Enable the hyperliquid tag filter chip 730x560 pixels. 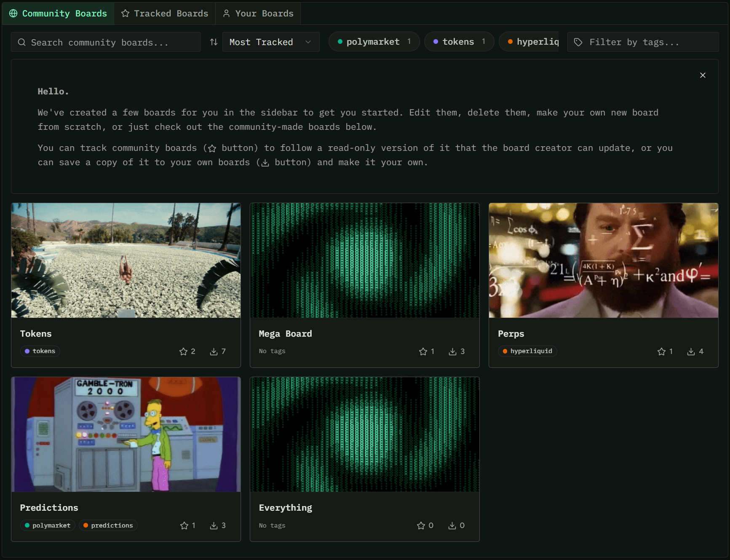(x=532, y=42)
